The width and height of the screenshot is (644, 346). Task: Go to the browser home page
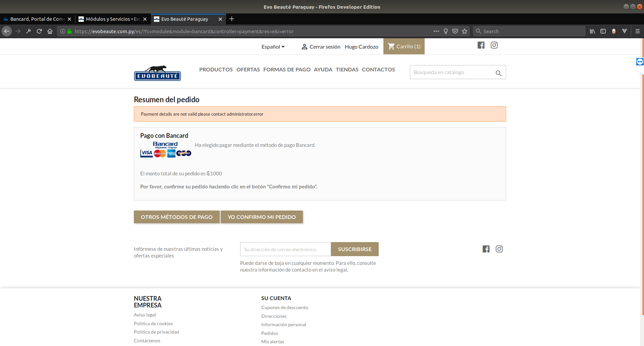pos(50,31)
